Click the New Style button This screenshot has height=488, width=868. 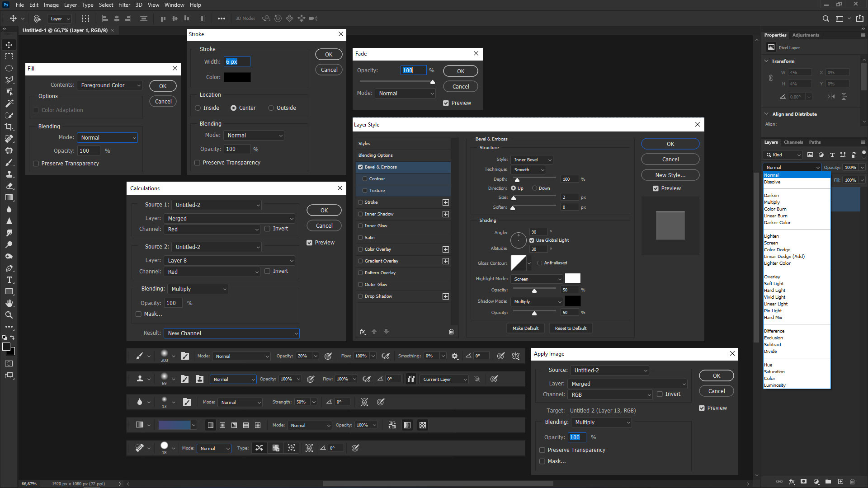click(670, 175)
